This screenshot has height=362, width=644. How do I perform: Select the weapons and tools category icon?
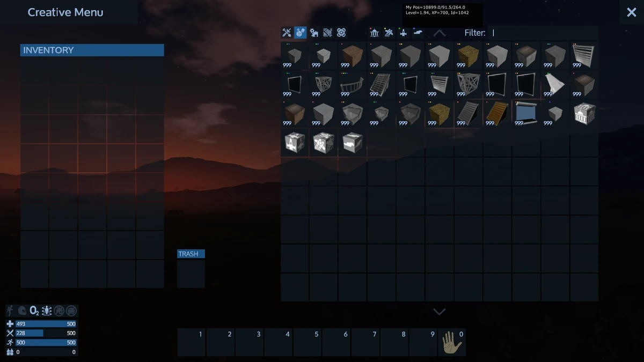click(286, 32)
